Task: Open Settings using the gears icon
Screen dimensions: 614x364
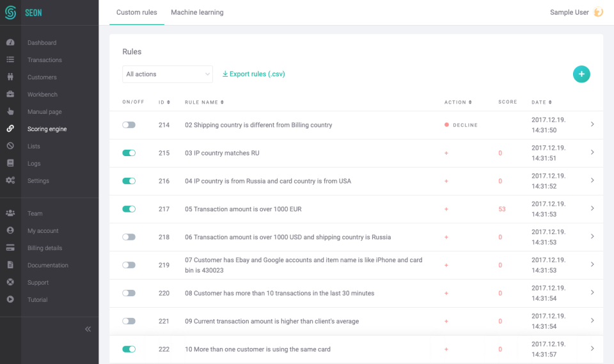Action: click(x=10, y=181)
